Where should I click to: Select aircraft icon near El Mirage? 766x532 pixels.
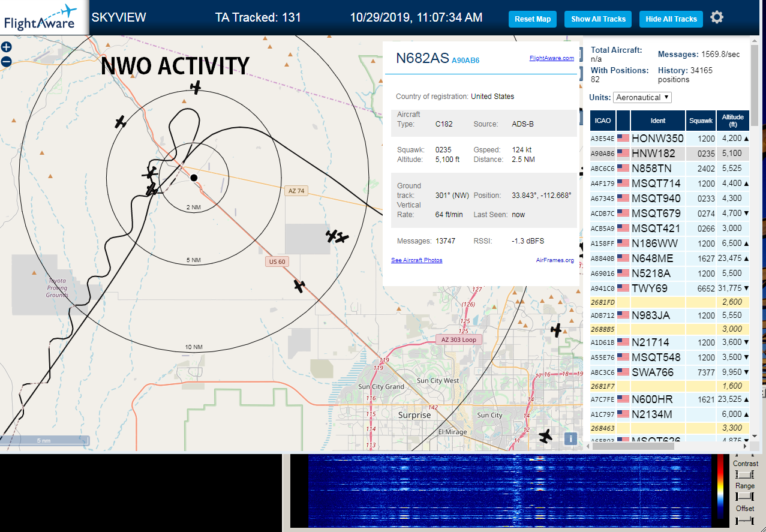tap(545, 436)
